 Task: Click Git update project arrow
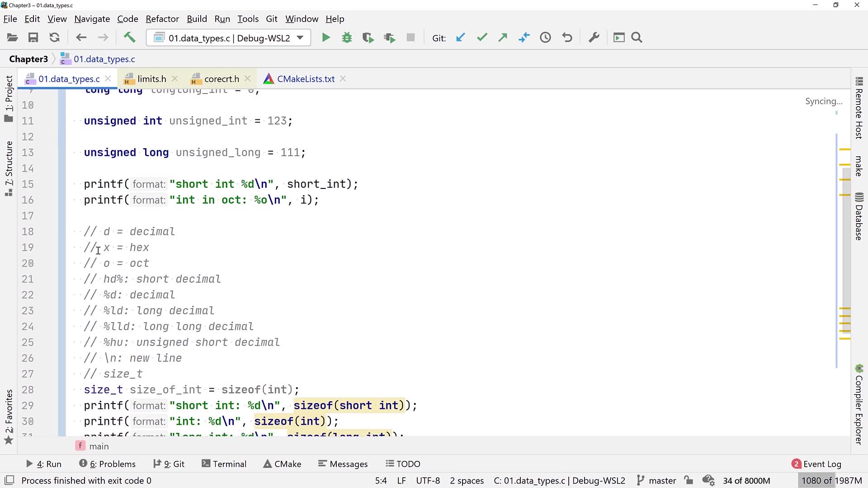tap(460, 38)
